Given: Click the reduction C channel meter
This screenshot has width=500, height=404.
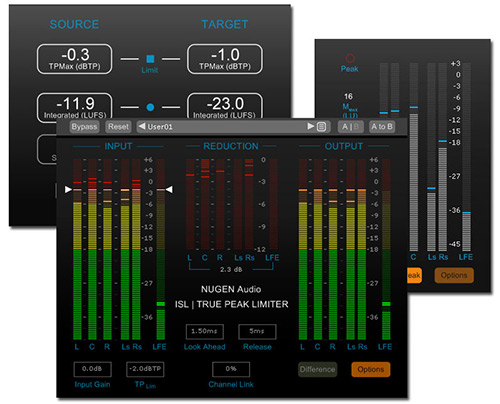Looking at the screenshot, I should [x=205, y=204].
